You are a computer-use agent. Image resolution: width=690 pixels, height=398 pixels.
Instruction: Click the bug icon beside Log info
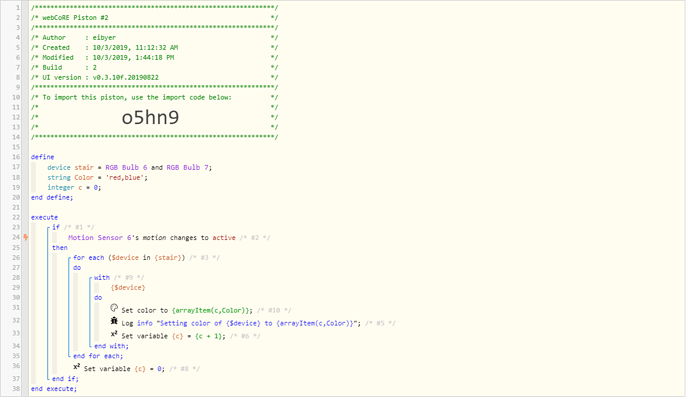click(x=114, y=321)
